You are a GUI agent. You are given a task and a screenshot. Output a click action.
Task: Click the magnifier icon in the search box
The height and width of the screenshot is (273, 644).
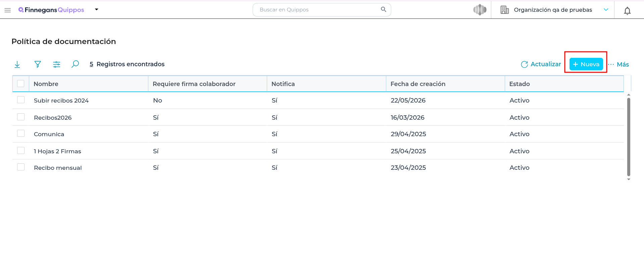pyautogui.click(x=384, y=9)
